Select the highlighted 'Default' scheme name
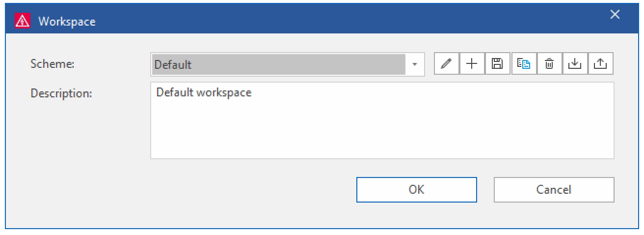This screenshot has width=644, height=235. tap(173, 64)
